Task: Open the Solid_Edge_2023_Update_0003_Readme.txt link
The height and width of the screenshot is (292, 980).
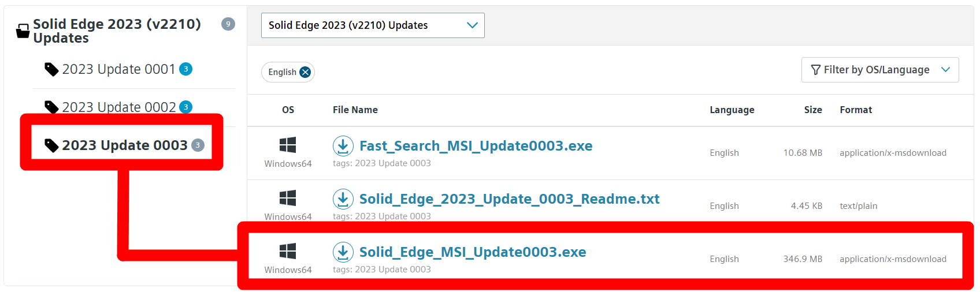Action: point(510,199)
